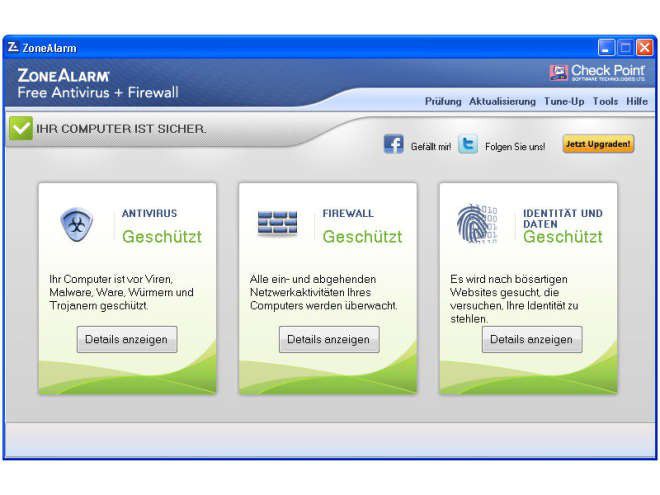660x495 pixels.
Task: Click the Check Point logo
Action: 597,72
